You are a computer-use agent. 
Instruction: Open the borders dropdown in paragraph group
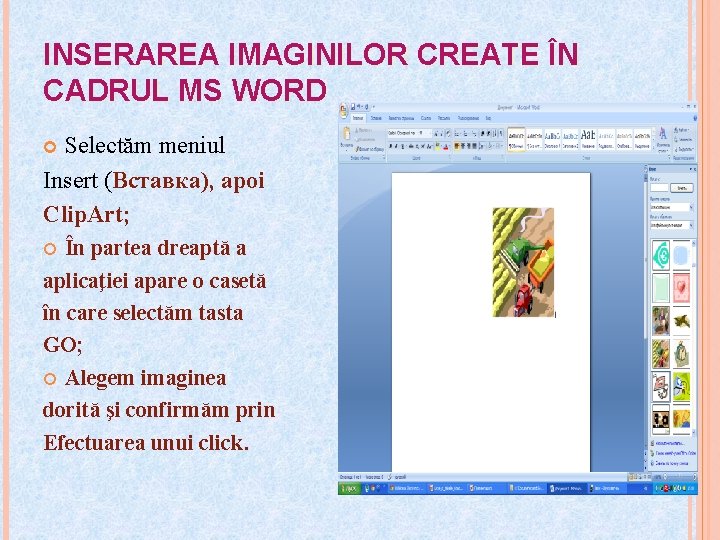500,146
